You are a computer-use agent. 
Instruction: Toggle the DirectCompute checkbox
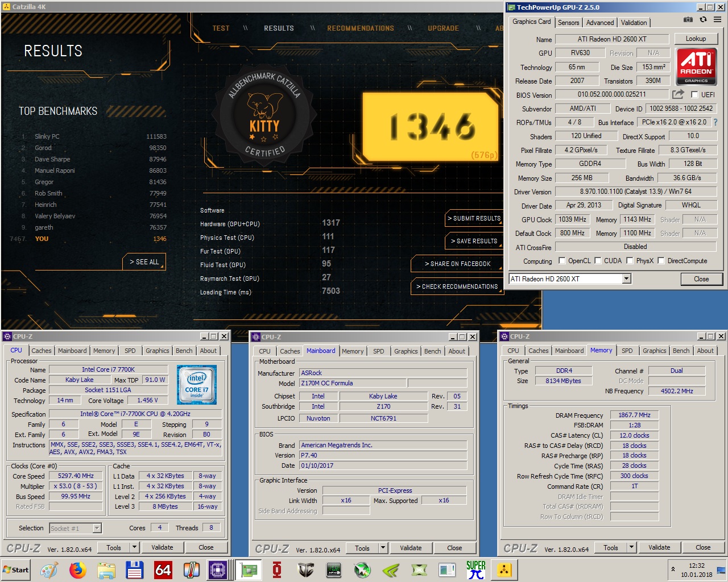point(661,261)
